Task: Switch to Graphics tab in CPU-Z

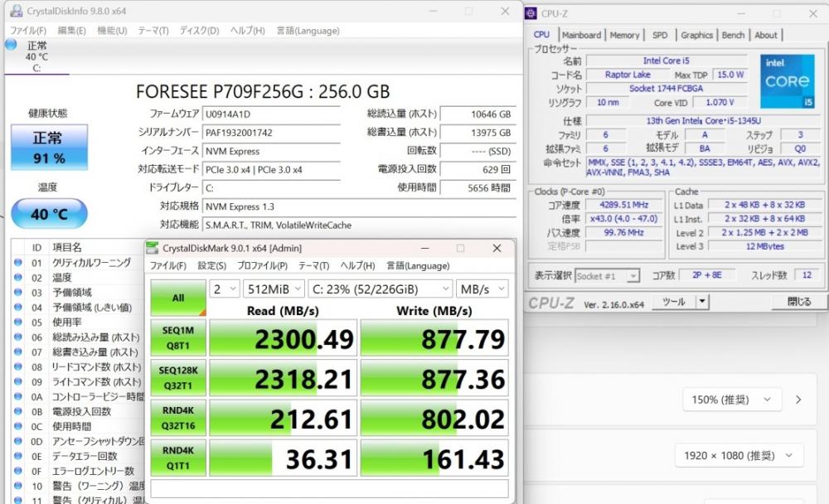Action: [697, 35]
